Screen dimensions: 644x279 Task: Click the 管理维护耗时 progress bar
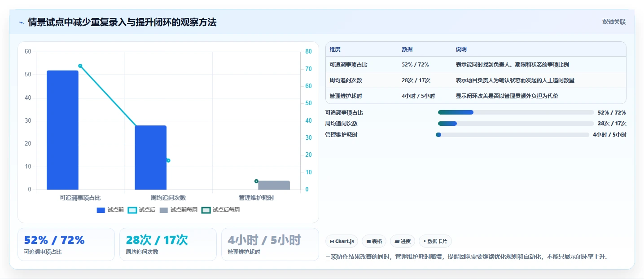[512, 135]
